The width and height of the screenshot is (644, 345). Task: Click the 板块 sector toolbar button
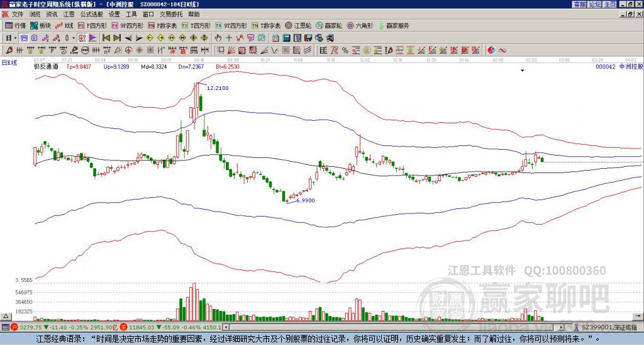(x=40, y=25)
